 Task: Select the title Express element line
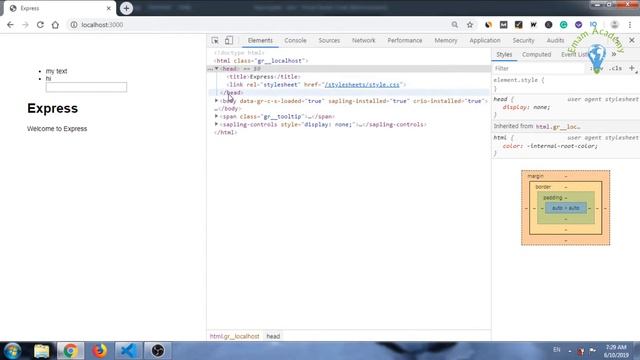point(264,76)
